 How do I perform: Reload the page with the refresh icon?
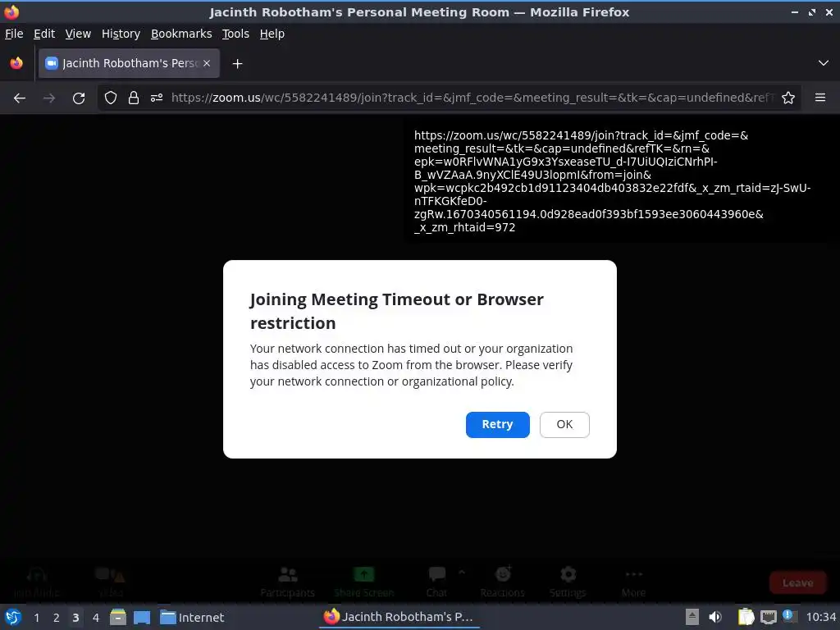coord(79,98)
